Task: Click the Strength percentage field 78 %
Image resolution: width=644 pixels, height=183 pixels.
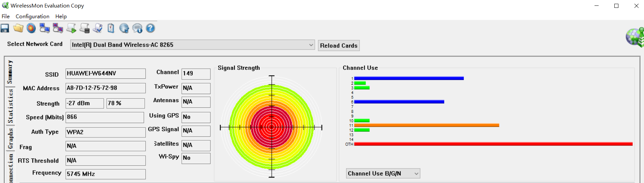Action: [126, 103]
